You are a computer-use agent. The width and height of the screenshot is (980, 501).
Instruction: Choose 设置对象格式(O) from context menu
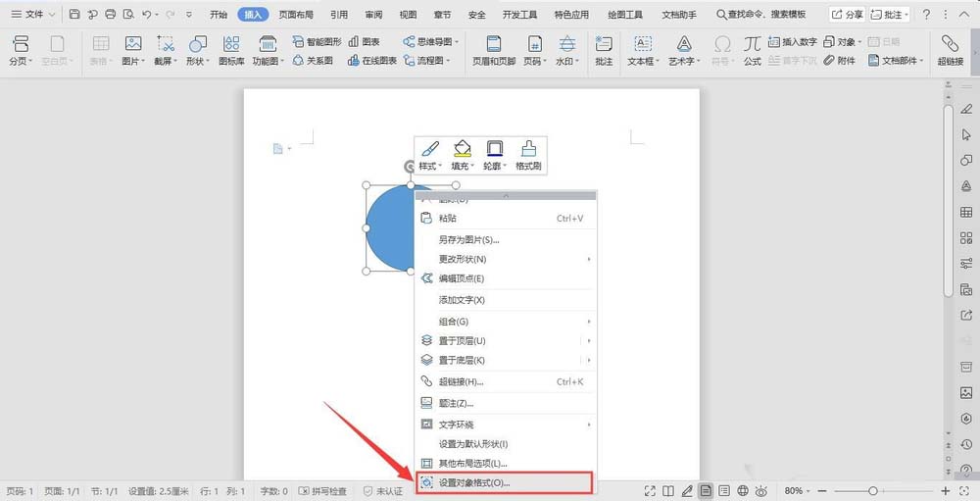click(505, 482)
